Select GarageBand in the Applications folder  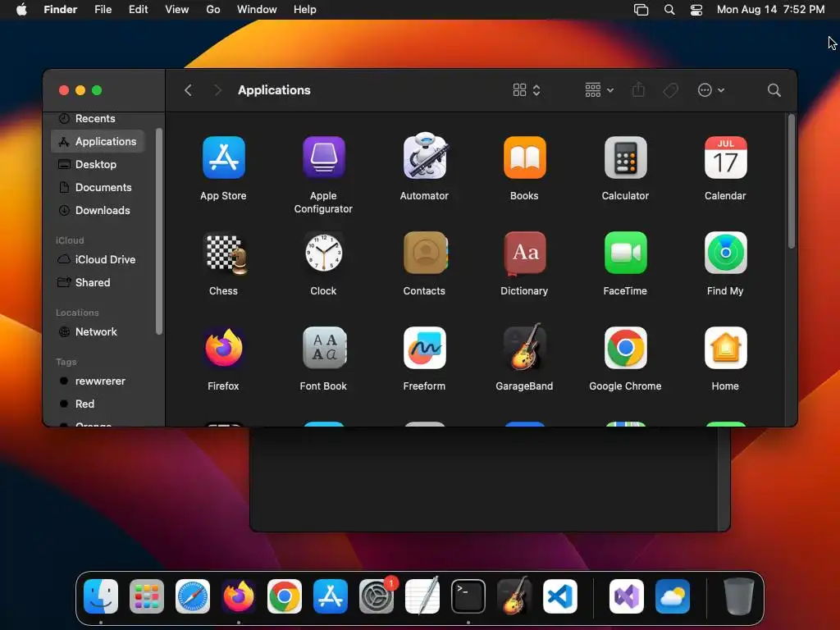point(524,347)
